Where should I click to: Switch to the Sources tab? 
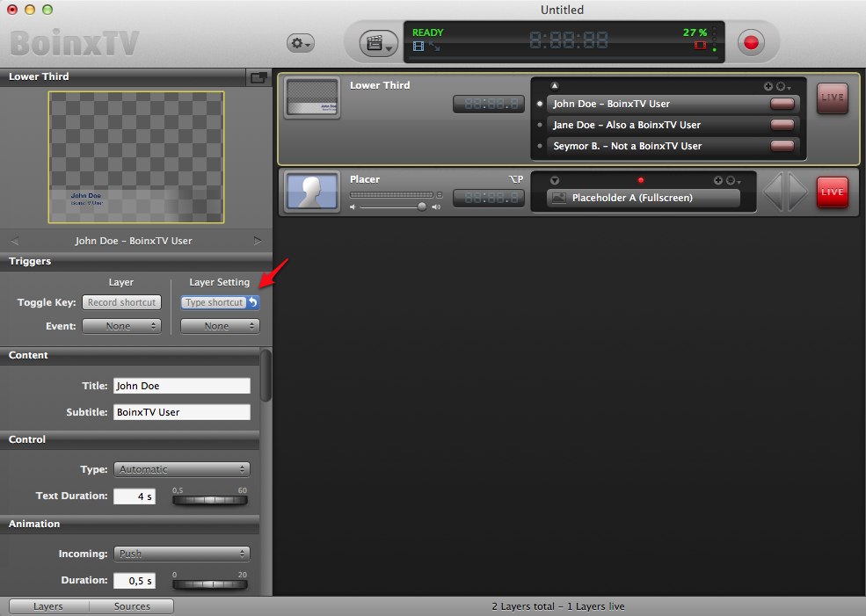pyautogui.click(x=132, y=606)
